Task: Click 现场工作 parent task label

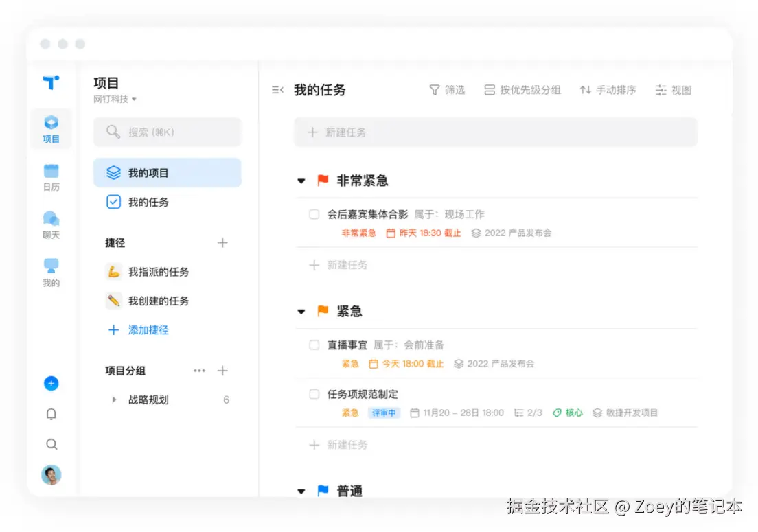Action: pos(464,214)
